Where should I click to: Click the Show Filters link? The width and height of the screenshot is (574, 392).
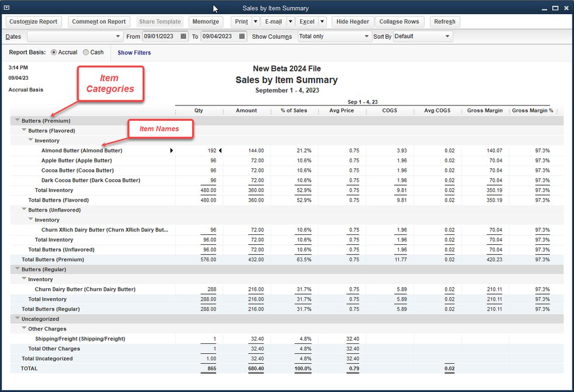point(134,53)
